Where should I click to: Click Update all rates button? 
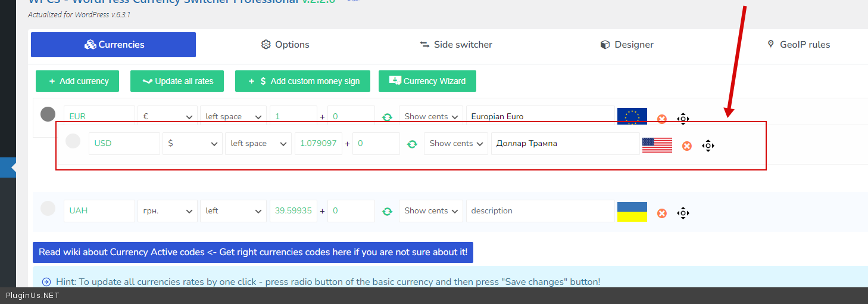click(177, 81)
